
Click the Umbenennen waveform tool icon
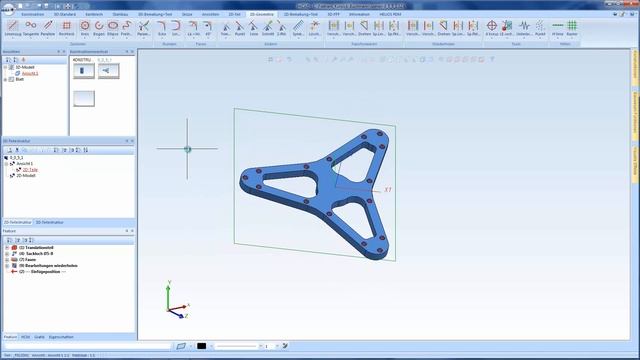(x=524, y=26)
